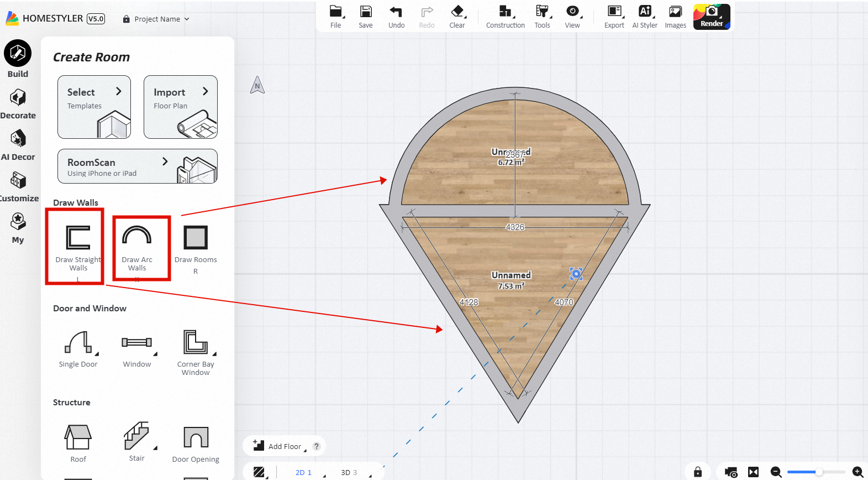Open the Images gallery

click(675, 12)
